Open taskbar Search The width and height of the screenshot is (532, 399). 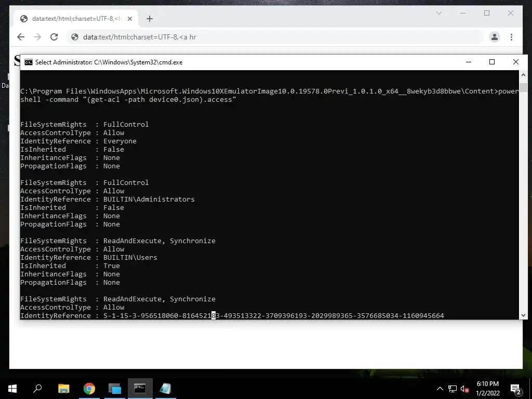[37, 389]
